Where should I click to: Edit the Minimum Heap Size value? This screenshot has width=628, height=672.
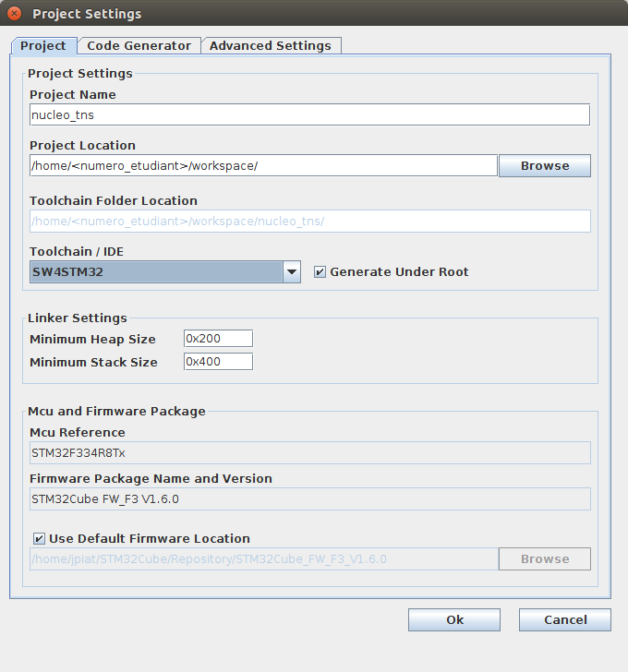[x=218, y=339]
